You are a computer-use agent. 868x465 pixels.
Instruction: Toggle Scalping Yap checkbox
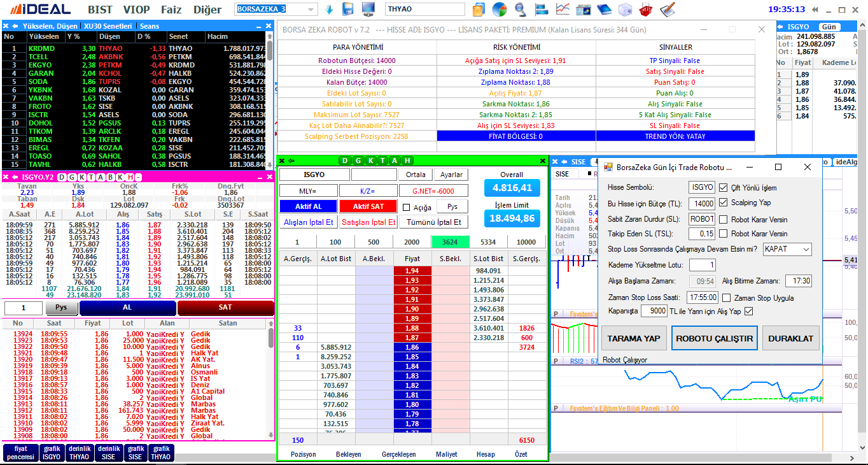pyautogui.click(x=723, y=203)
